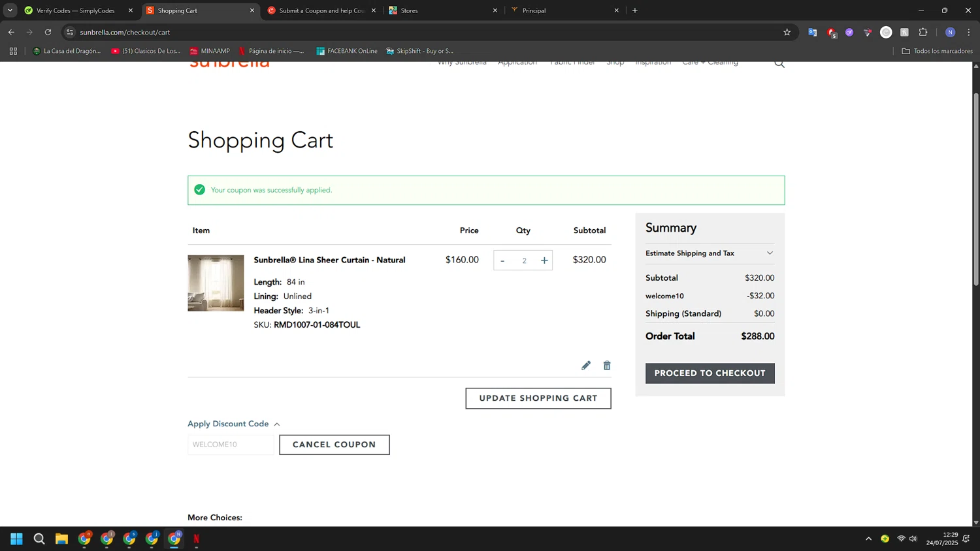The width and height of the screenshot is (980, 551).
Task: Open the Windows Start menu
Action: click(17, 539)
